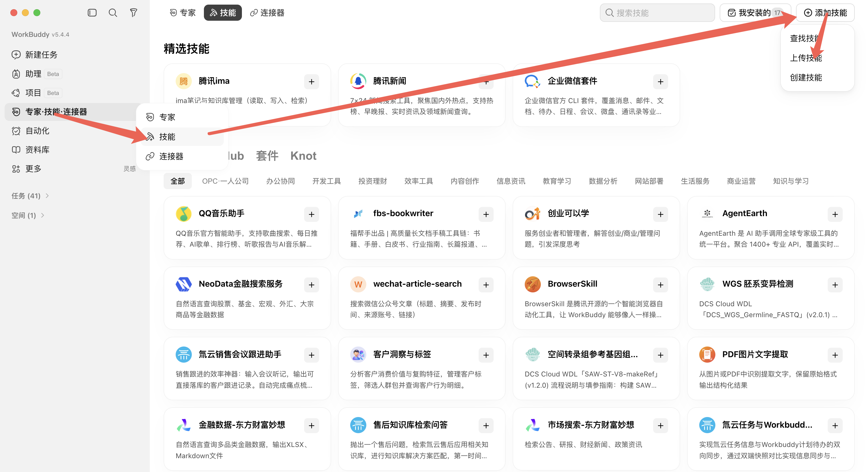Screen dimensions: 868x472
Task: Choose 连接器 in the sidebar flyout menu
Action: coord(182,156)
